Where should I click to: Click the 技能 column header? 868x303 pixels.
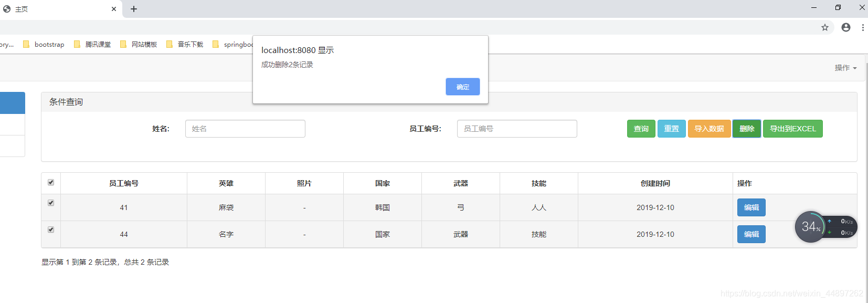(x=539, y=183)
